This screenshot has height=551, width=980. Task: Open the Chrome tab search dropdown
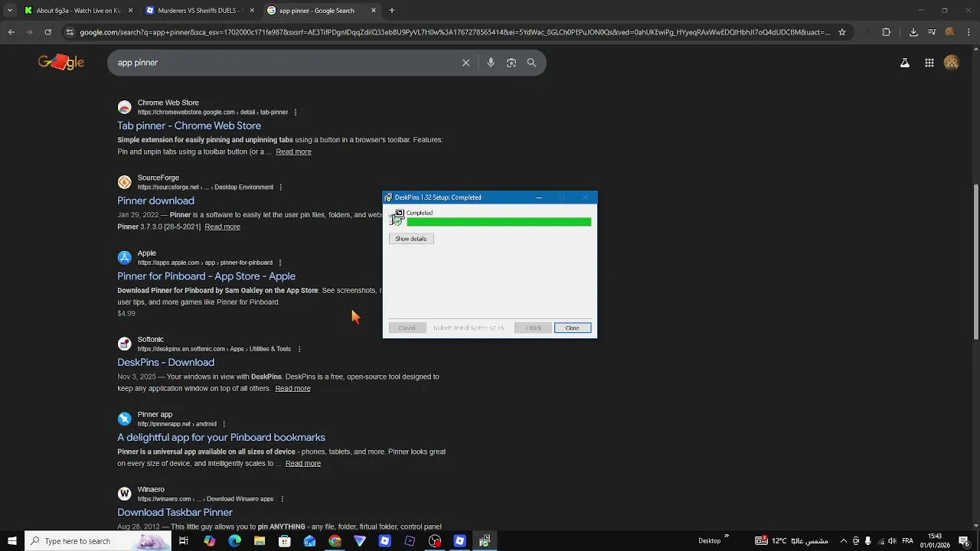(x=10, y=11)
